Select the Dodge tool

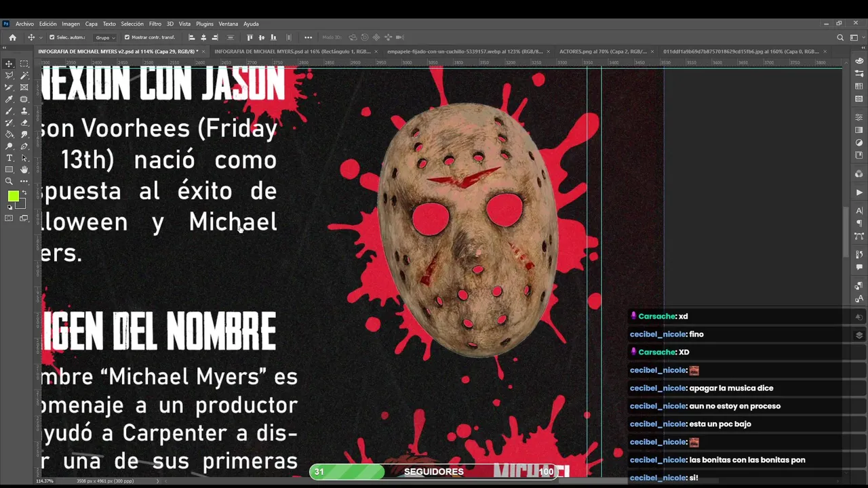click(x=9, y=146)
